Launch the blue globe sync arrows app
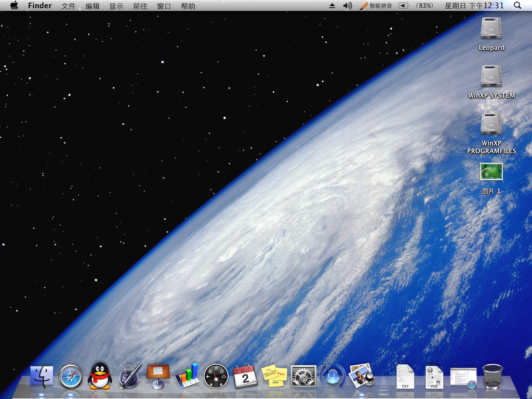This screenshot has height=399, width=532. click(x=332, y=376)
